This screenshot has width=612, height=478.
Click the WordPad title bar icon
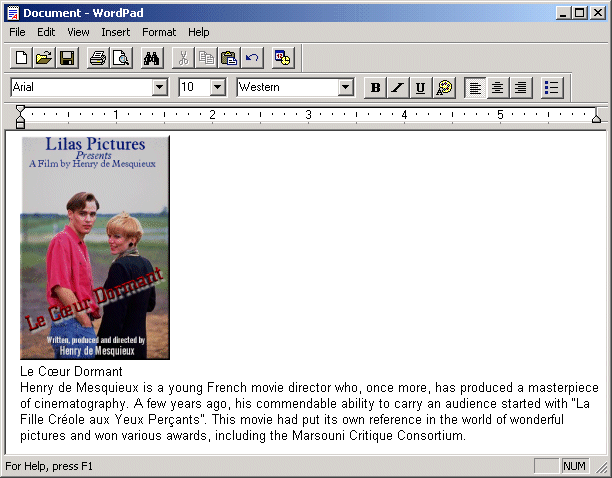tap(13, 13)
